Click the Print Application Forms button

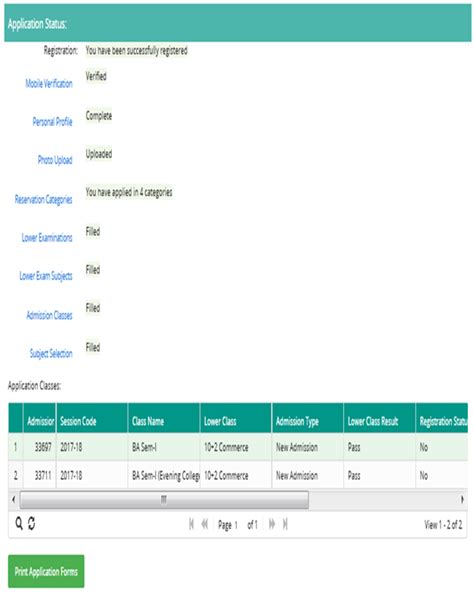pyautogui.click(x=46, y=571)
